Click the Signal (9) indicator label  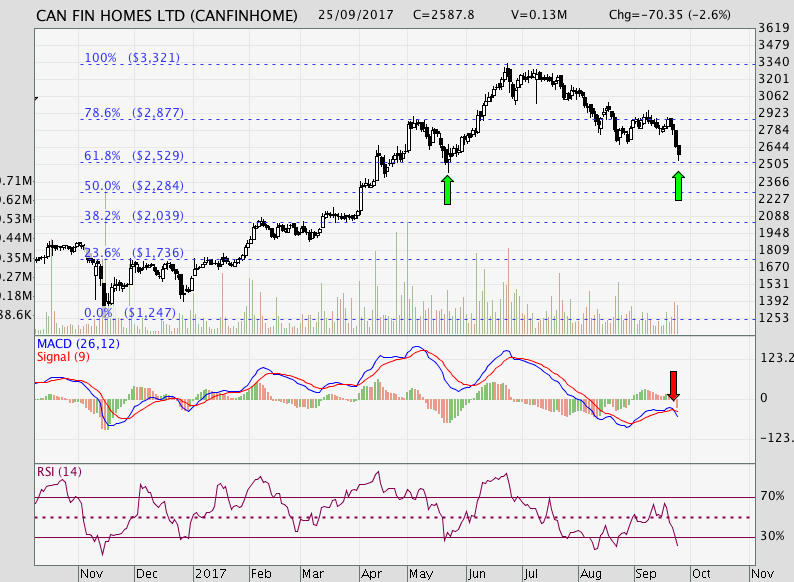coord(63,357)
